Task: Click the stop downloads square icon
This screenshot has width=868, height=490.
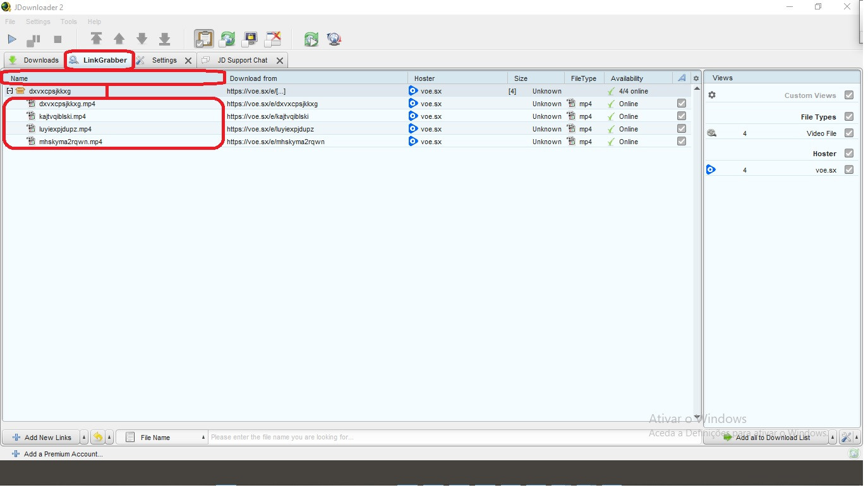Action: (x=57, y=39)
